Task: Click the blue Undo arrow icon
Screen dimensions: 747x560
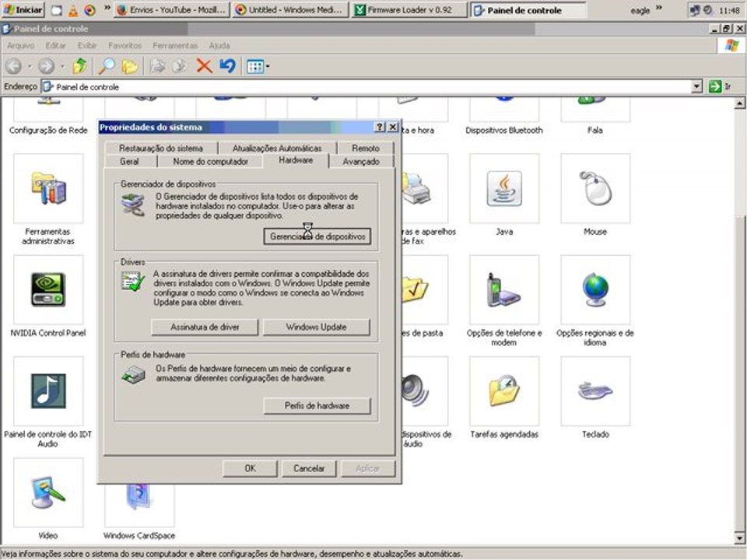Action: pyautogui.click(x=228, y=66)
